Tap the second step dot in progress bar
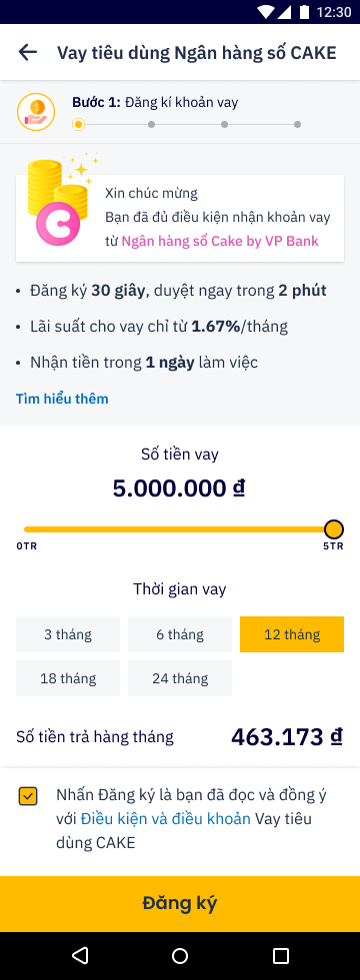 [x=152, y=125]
